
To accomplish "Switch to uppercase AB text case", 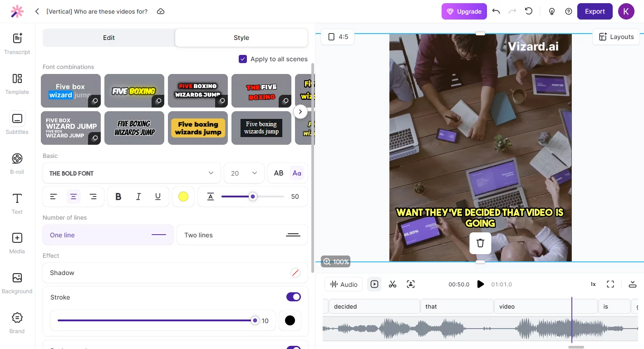I will (x=279, y=173).
